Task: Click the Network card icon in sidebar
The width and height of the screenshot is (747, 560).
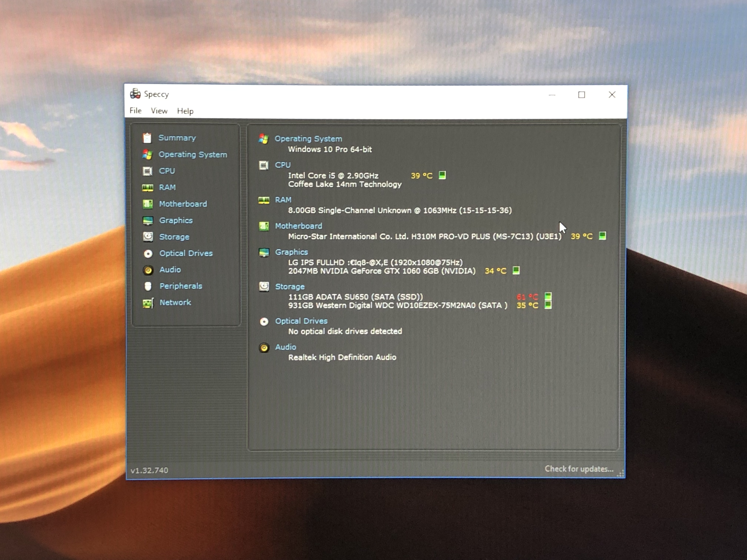Action: pyautogui.click(x=148, y=303)
